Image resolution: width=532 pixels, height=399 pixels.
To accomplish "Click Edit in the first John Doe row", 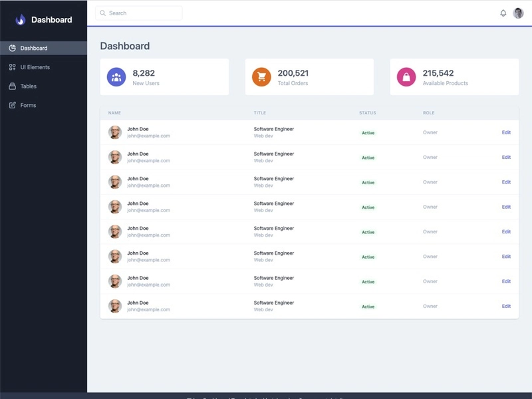I will tap(506, 132).
